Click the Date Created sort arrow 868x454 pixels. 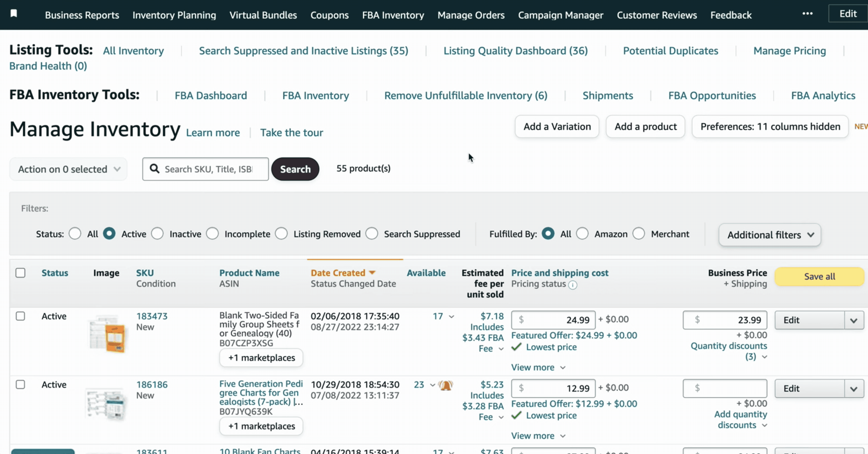click(x=372, y=272)
